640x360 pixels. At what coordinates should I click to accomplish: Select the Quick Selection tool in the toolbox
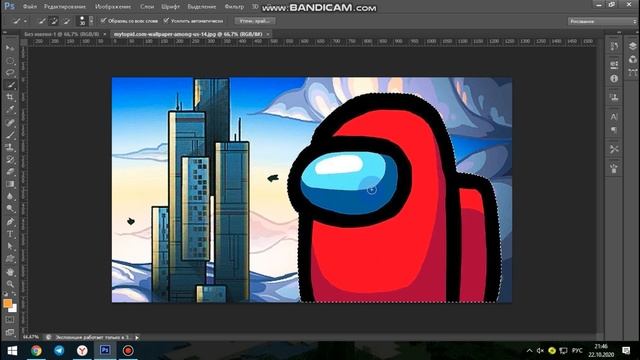click(10, 85)
